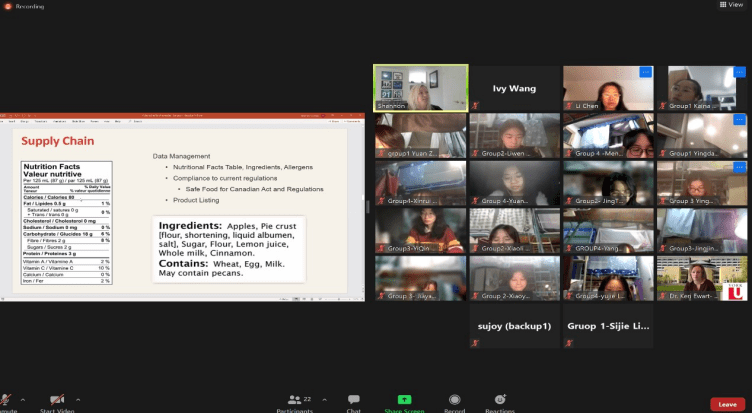The image size is (753, 413).
Task: Open the Chat window
Action: [353, 401]
